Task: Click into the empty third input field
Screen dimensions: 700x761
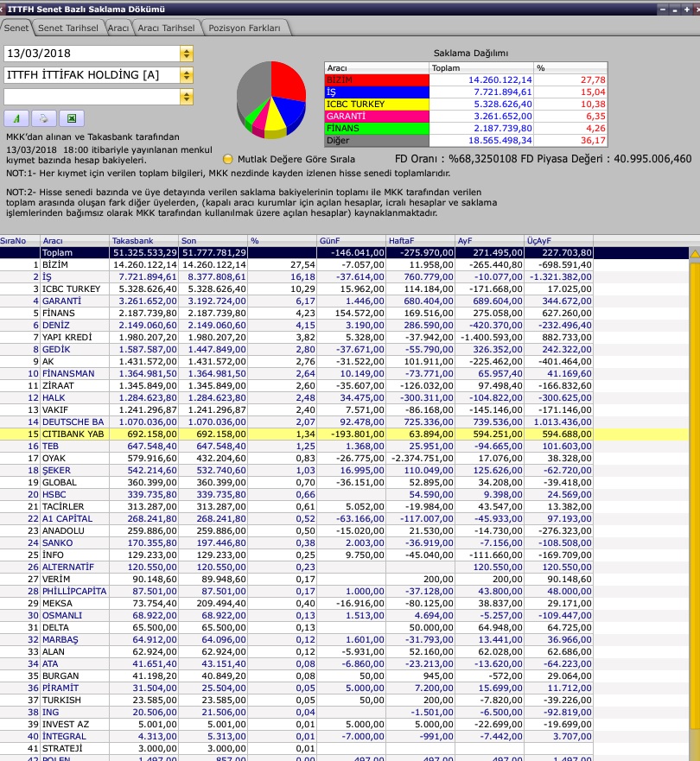Action: pos(92,97)
